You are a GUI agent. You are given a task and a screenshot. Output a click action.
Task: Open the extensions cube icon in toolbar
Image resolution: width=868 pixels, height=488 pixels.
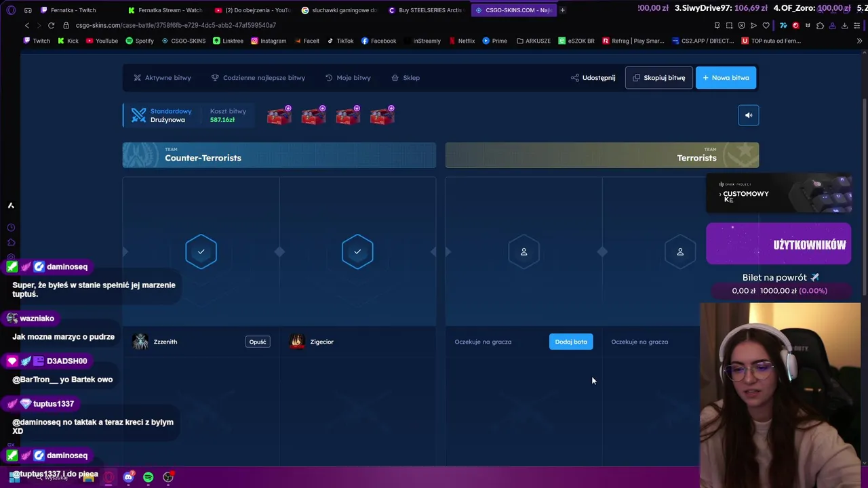coord(820,26)
